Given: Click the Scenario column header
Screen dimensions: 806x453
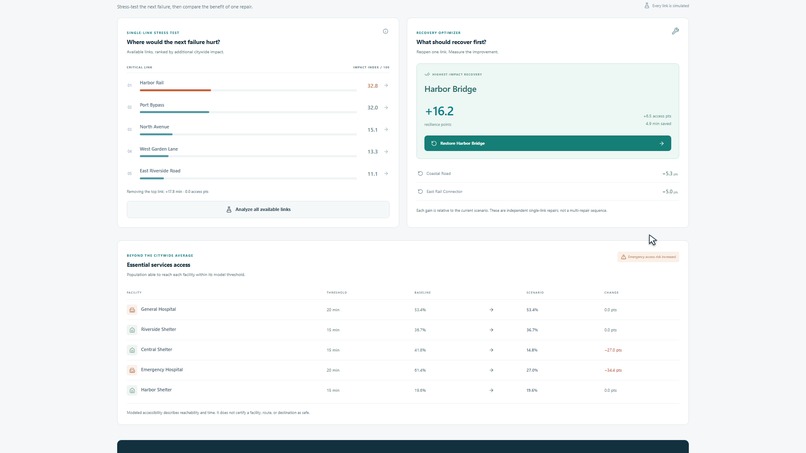Looking at the screenshot, I should pyautogui.click(x=535, y=293).
